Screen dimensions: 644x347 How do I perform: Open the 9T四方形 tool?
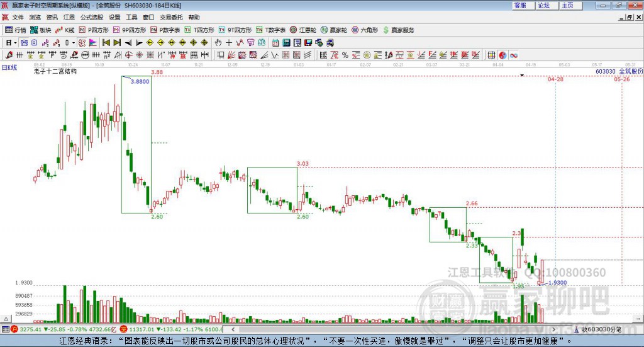(235, 30)
